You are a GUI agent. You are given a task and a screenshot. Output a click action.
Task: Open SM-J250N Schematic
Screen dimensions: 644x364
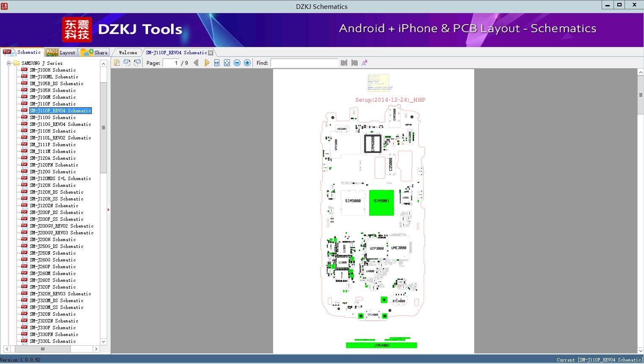pyautogui.click(x=53, y=253)
